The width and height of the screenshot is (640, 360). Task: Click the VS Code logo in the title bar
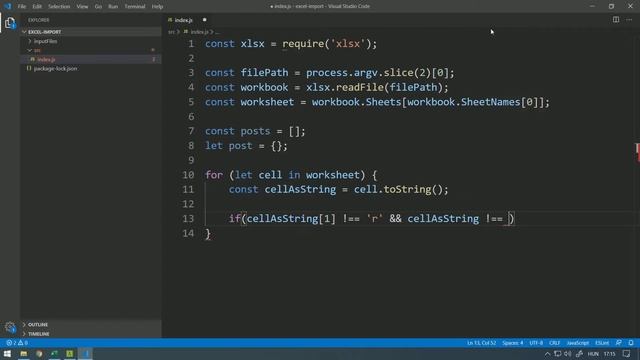pyautogui.click(x=7, y=6)
